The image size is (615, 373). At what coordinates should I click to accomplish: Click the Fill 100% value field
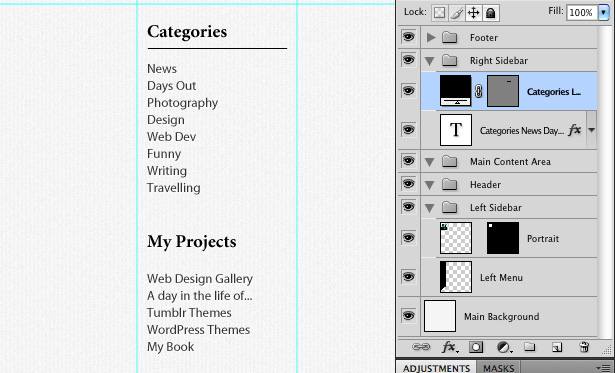click(x=582, y=13)
